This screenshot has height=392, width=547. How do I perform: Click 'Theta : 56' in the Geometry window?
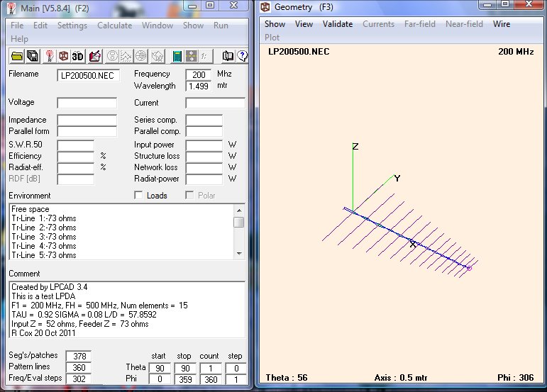pos(287,378)
